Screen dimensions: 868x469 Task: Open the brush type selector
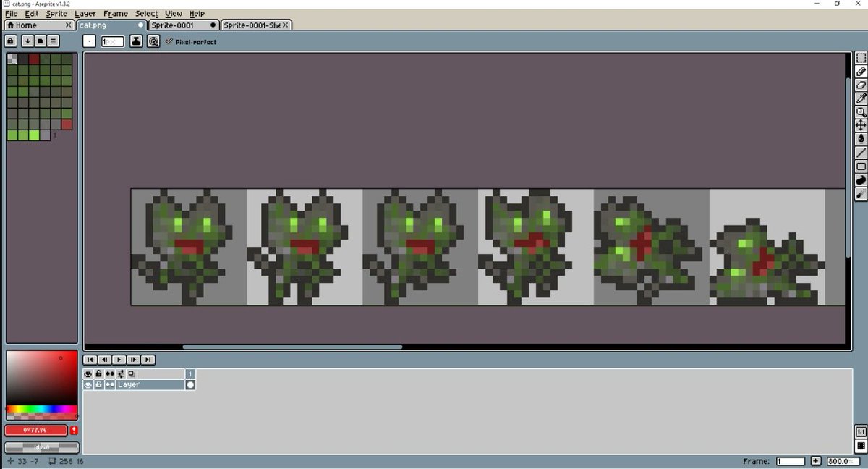pyautogui.click(x=89, y=42)
